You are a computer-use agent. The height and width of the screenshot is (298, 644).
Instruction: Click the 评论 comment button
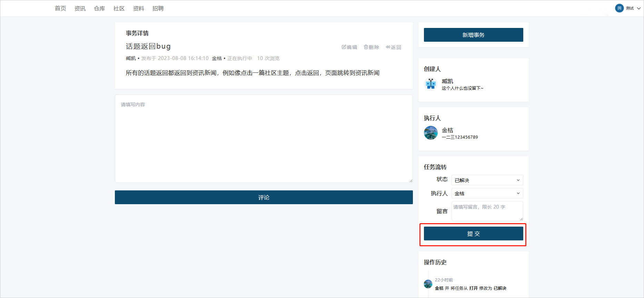(264, 197)
